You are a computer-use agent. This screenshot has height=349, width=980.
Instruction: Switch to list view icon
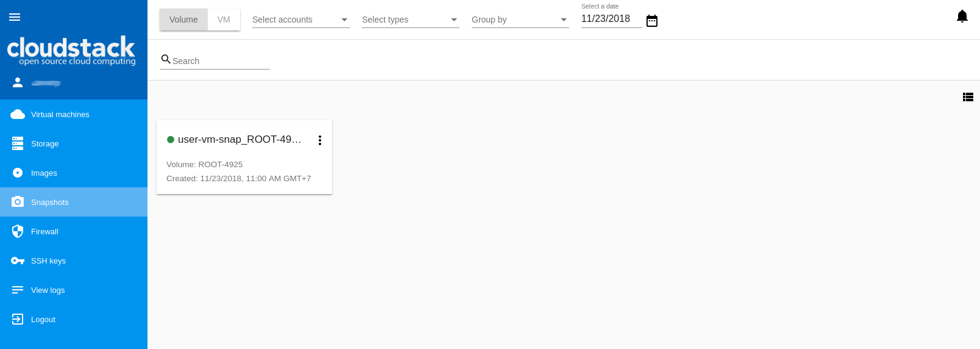pos(968,97)
